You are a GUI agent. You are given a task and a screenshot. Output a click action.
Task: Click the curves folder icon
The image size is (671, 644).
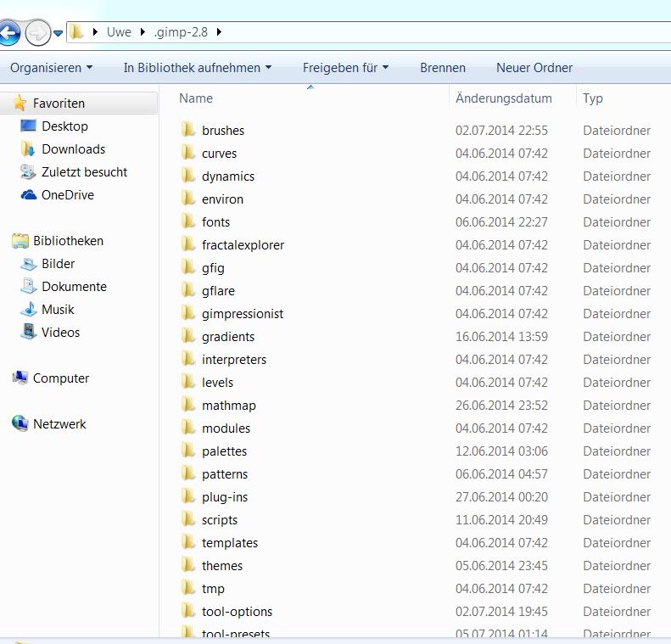click(x=187, y=153)
